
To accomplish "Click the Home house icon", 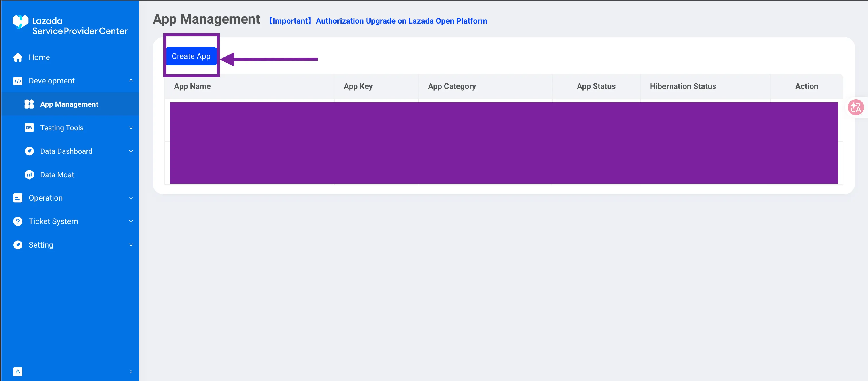I will [x=18, y=57].
